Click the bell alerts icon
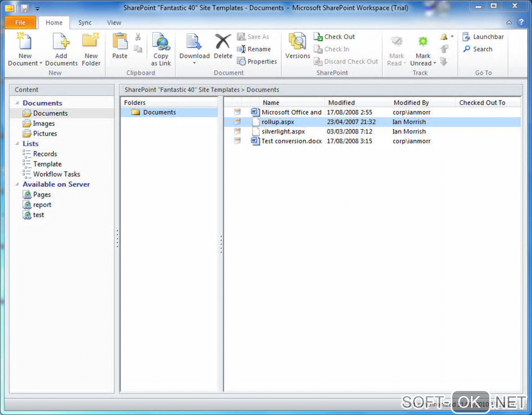The width and height of the screenshot is (532, 415). pos(444,36)
